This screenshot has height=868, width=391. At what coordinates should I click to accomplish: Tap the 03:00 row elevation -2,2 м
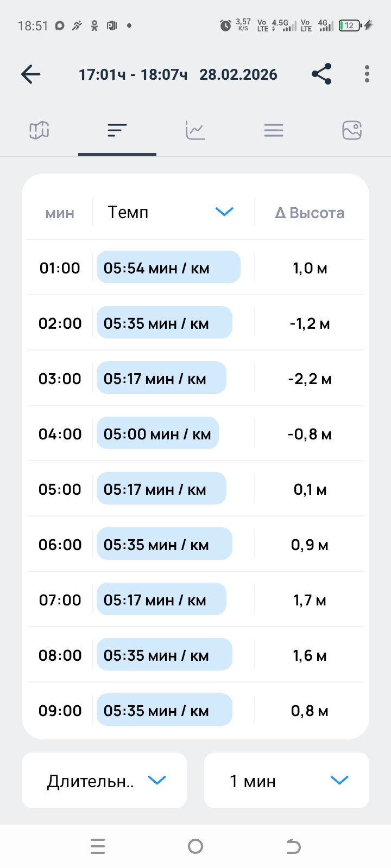[310, 379]
